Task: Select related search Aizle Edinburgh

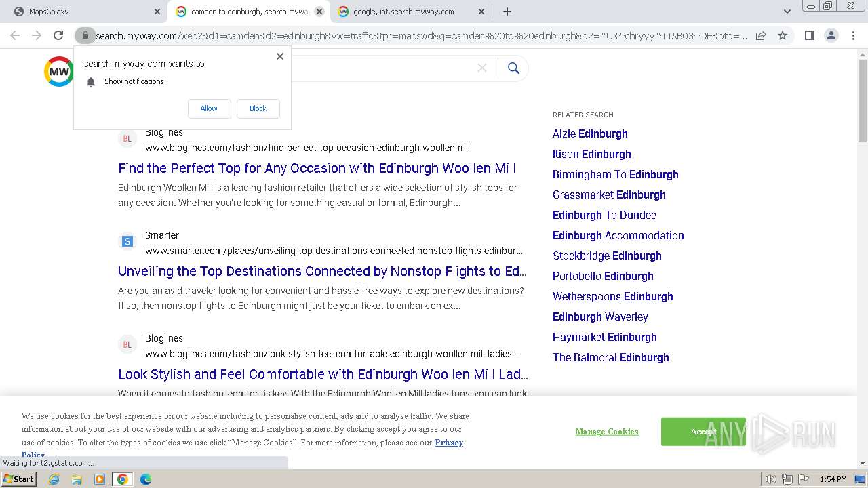Action: tap(590, 134)
